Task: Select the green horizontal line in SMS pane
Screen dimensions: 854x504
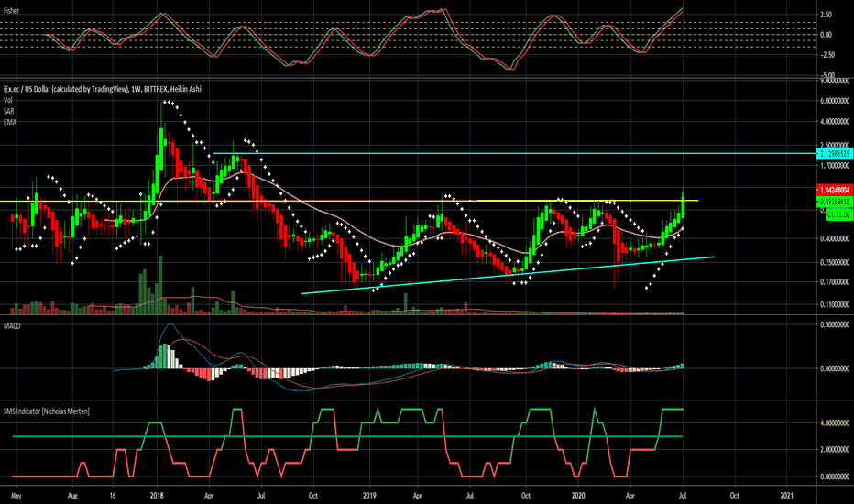Action: 347,436
